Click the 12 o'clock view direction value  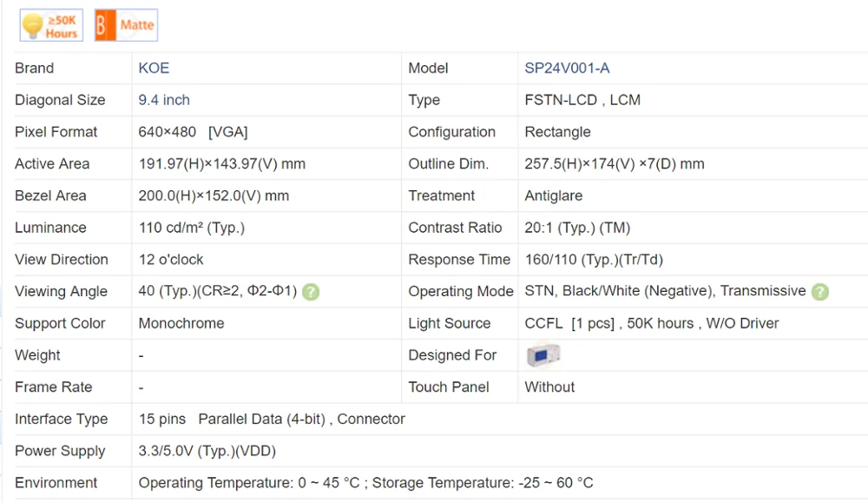tap(171, 260)
